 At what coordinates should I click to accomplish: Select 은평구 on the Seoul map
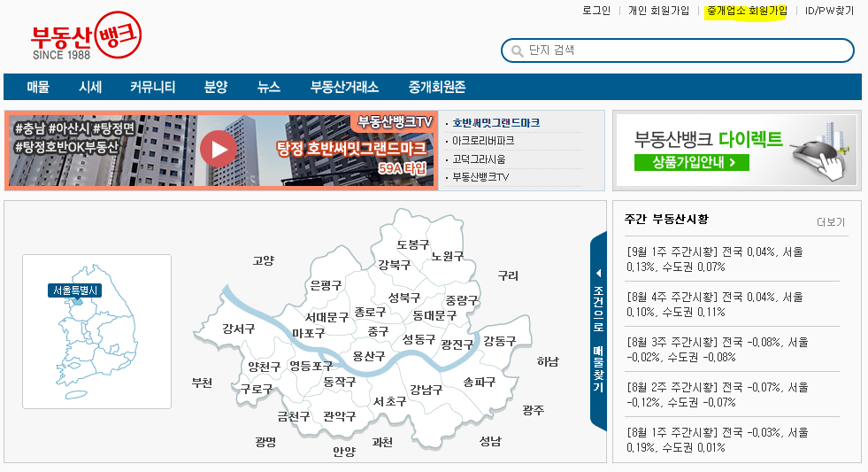[x=326, y=286]
